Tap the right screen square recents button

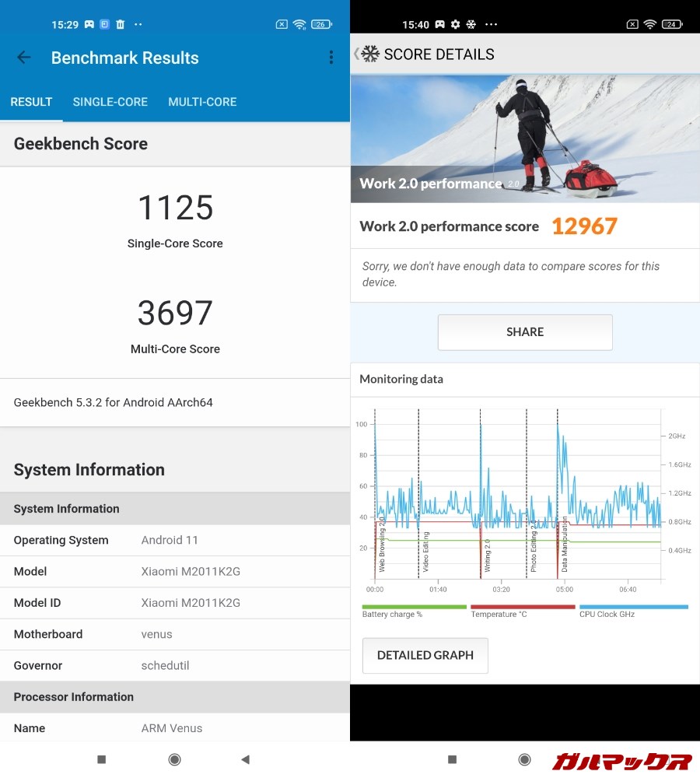(x=452, y=759)
